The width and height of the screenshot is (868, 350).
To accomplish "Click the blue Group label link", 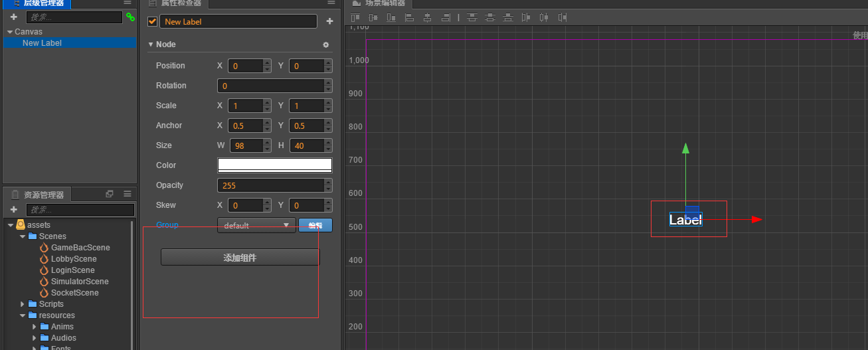I will pyautogui.click(x=167, y=225).
